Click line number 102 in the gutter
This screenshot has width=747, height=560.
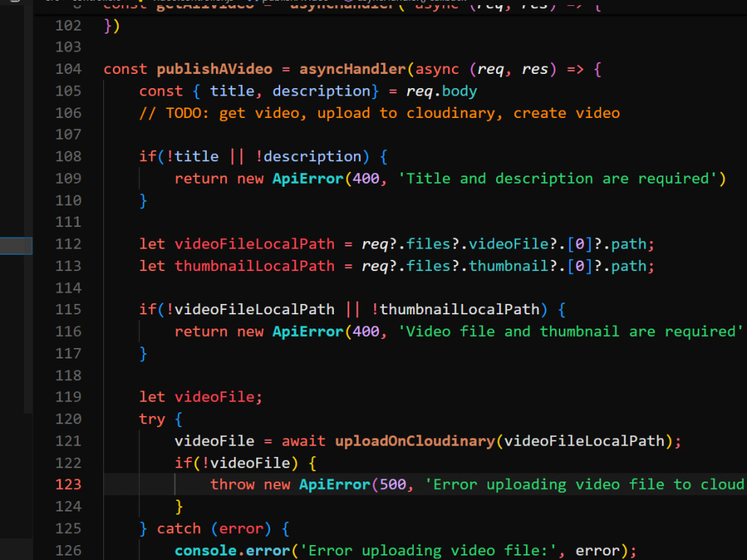pos(68,25)
